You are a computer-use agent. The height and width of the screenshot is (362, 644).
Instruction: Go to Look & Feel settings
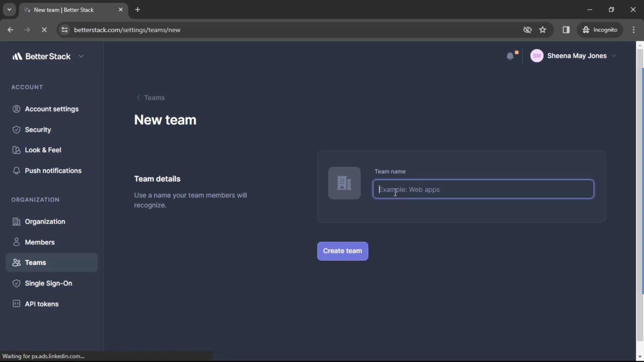[x=51, y=150]
